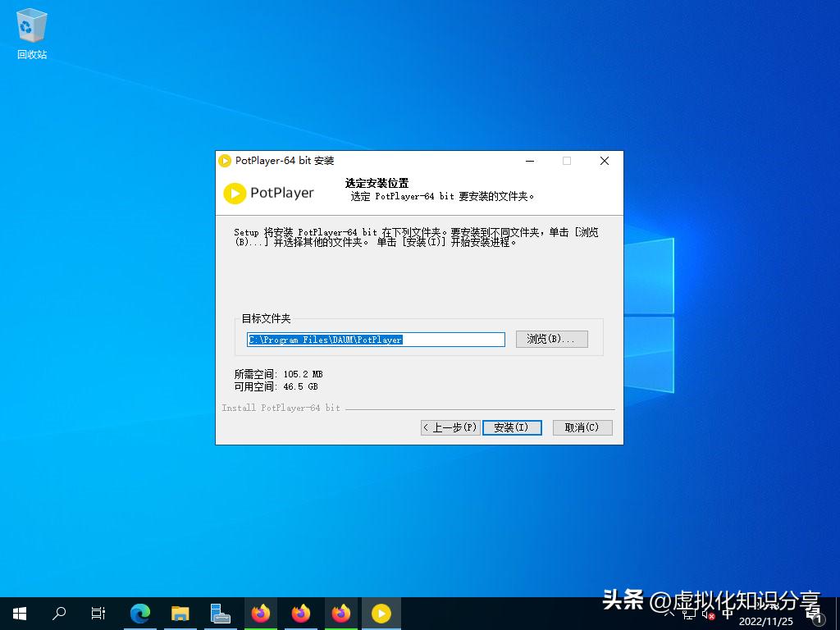Click the taskbar Search icon

[58, 613]
